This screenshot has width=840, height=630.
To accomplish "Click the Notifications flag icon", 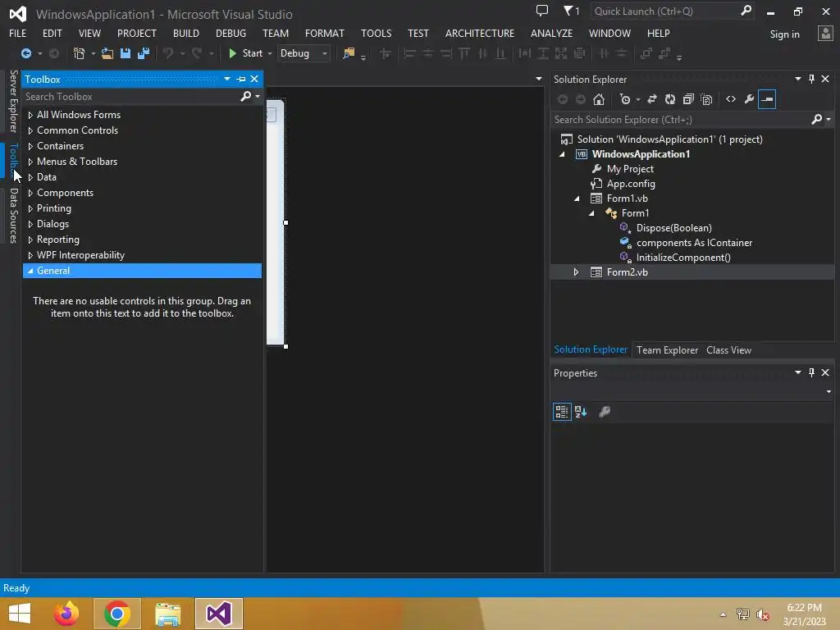I will coord(568,11).
